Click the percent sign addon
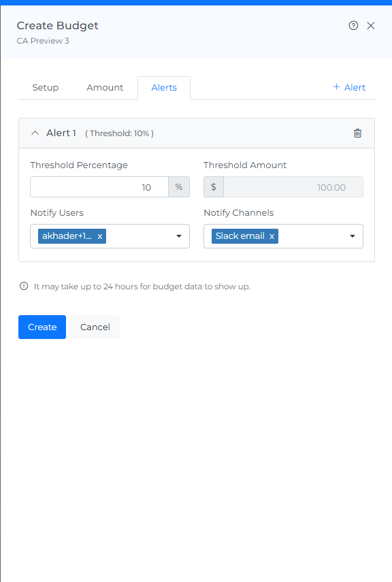The width and height of the screenshot is (392, 582). [x=179, y=187]
